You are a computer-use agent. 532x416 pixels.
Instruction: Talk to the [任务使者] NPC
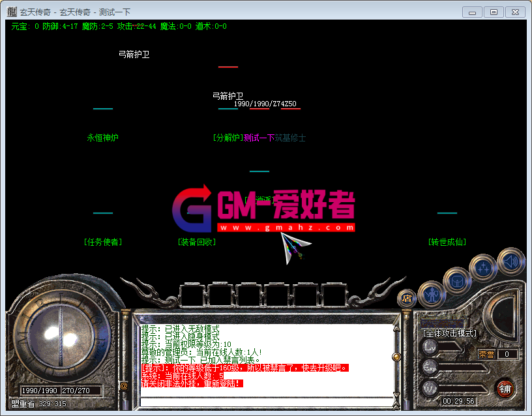[x=103, y=242]
